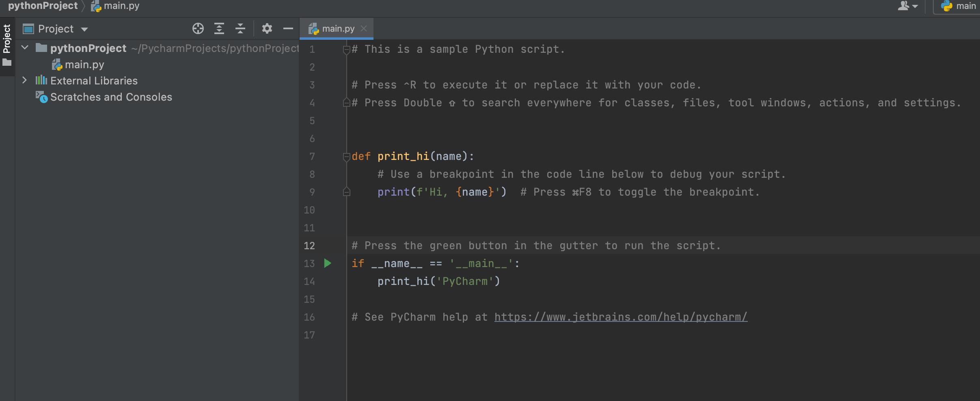Click the print(f'Hi, {name}') statement
Screen dimensions: 980x401
pos(442,192)
